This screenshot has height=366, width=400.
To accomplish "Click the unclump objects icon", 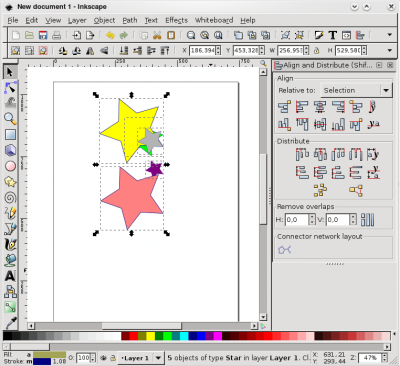I will (x=356, y=190).
